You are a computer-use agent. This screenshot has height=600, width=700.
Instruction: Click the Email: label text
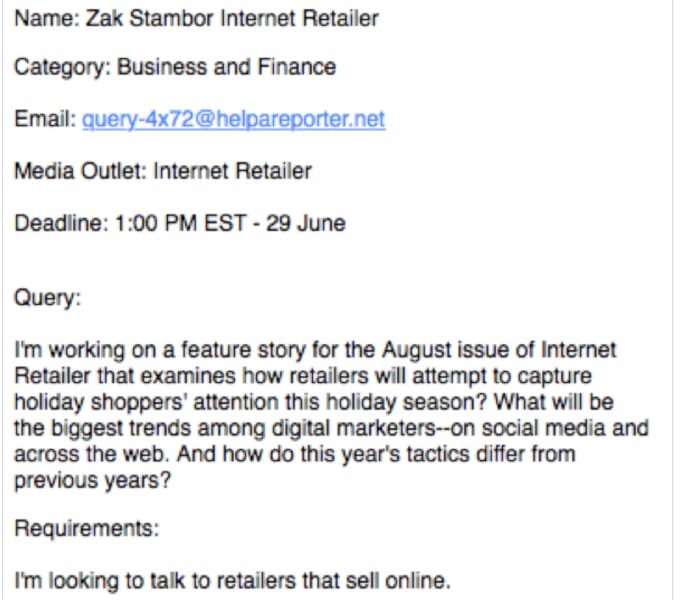[46, 119]
